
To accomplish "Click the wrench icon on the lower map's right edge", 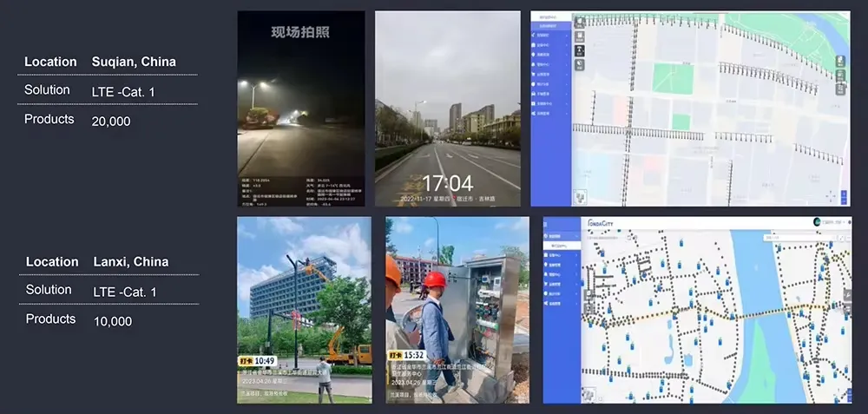I will tap(846, 295).
